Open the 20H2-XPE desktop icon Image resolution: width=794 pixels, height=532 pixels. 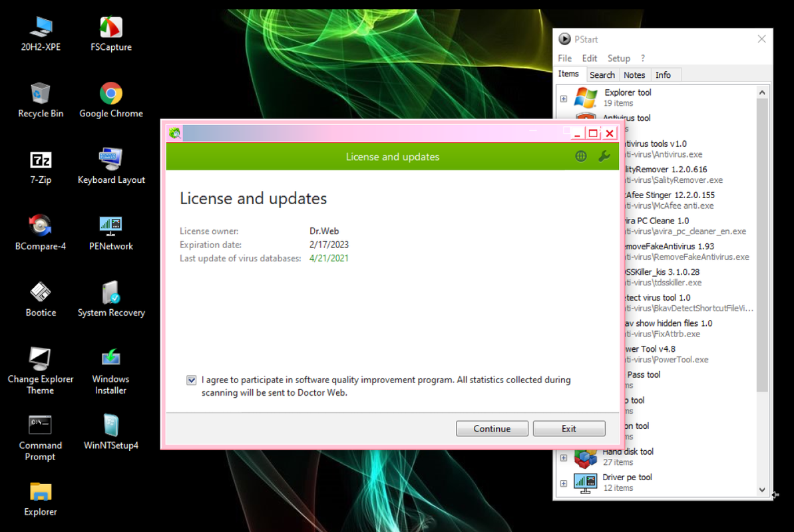click(41, 34)
